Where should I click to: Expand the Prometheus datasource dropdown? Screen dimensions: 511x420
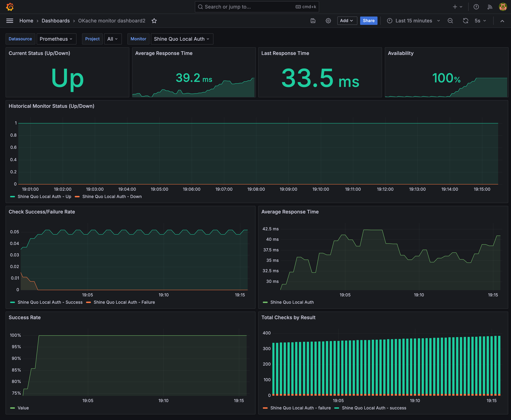pyautogui.click(x=56, y=39)
